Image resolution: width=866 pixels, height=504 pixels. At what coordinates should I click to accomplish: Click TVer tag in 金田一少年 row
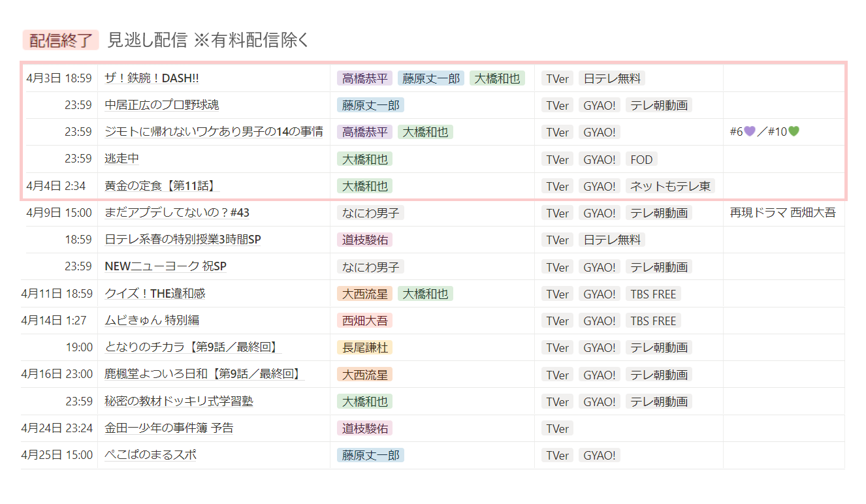click(558, 428)
